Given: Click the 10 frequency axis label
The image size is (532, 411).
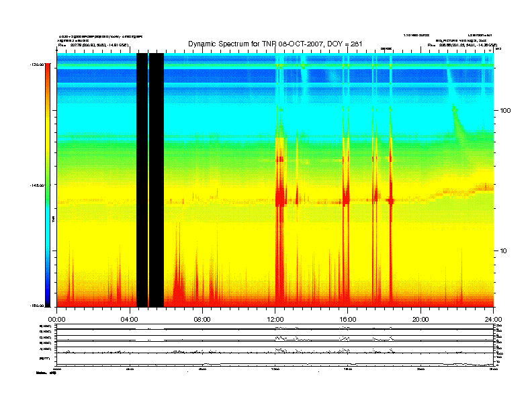Looking at the screenshot, I should pyautogui.click(x=503, y=251).
